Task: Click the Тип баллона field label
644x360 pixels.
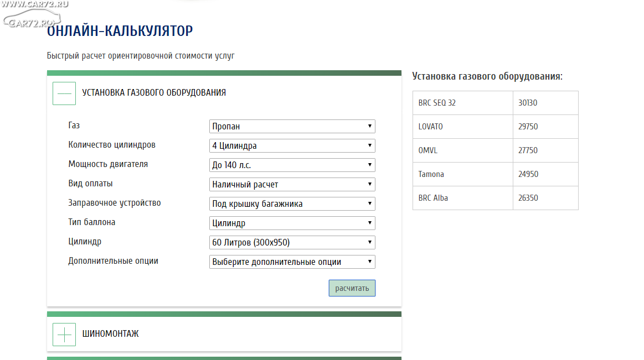Action: point(91,222)
